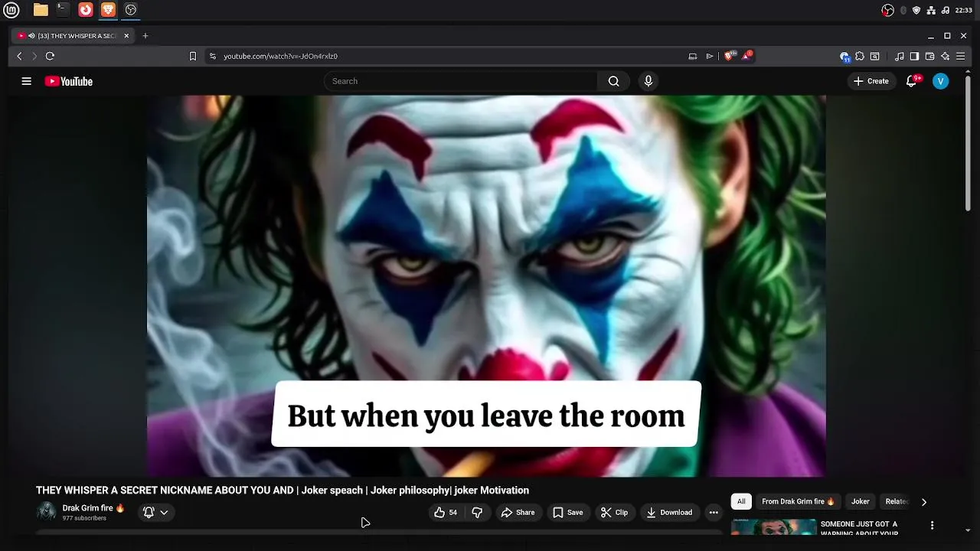Select the Joker filter chip

[x=861, y=502]
